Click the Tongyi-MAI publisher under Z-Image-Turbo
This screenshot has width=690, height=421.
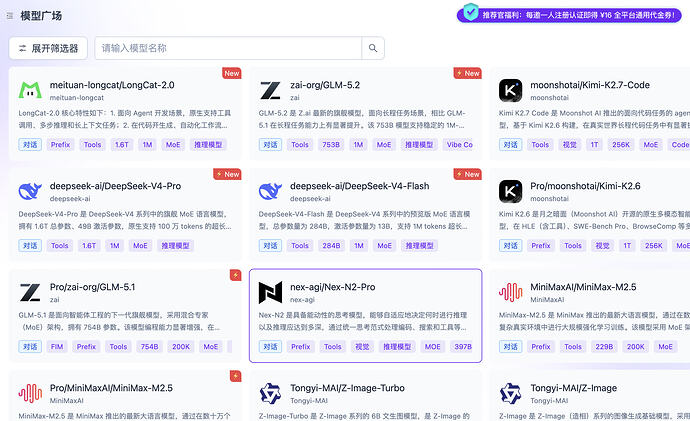pos(309,401)
